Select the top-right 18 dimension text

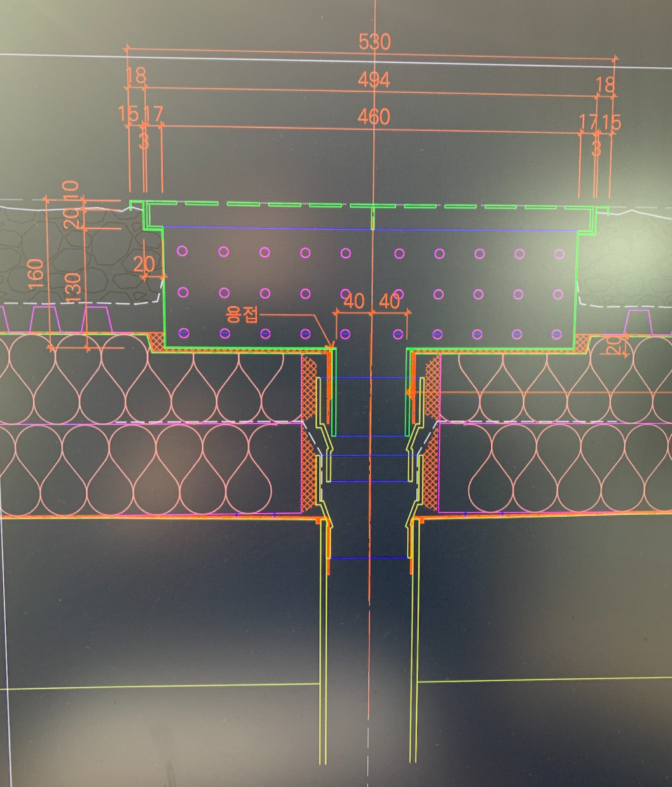pyautogui.click(x=605, y=85)
